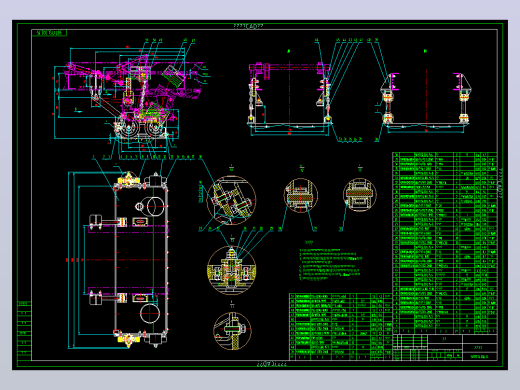This screenshot has height=390, width=520.
Task: Pick the middle bushing detail circle
Action: [301, 195]
